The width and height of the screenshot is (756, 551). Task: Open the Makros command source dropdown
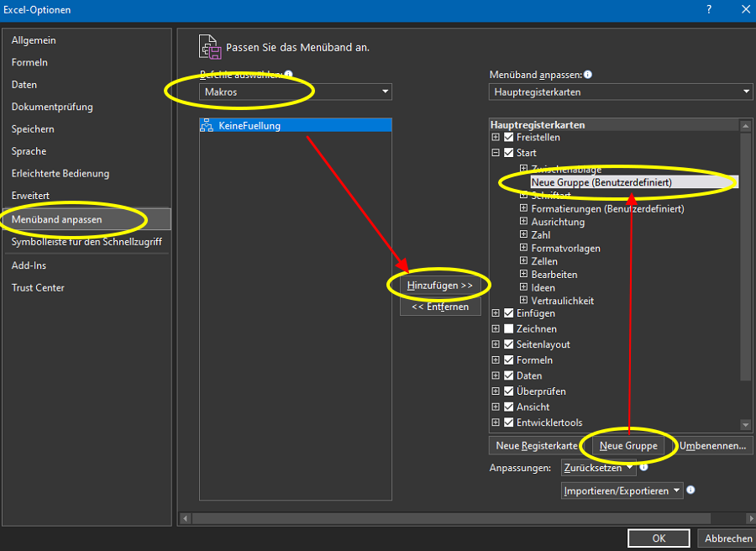(x=295, y=92)
